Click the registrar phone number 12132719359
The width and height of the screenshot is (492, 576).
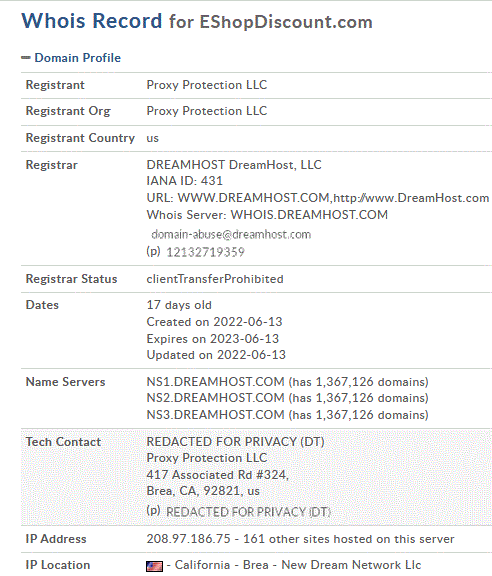click(x=205, y=252)
